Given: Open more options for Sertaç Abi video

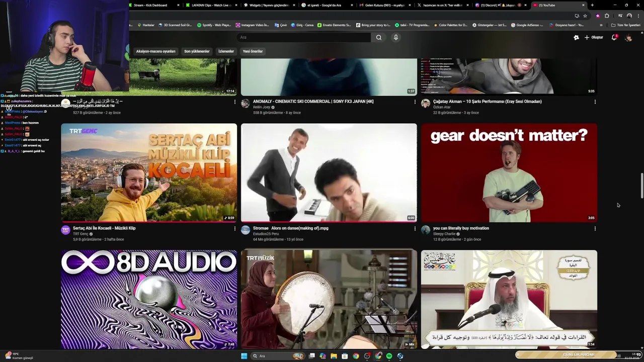Looking at the screenshot, I should coord(234,228).
